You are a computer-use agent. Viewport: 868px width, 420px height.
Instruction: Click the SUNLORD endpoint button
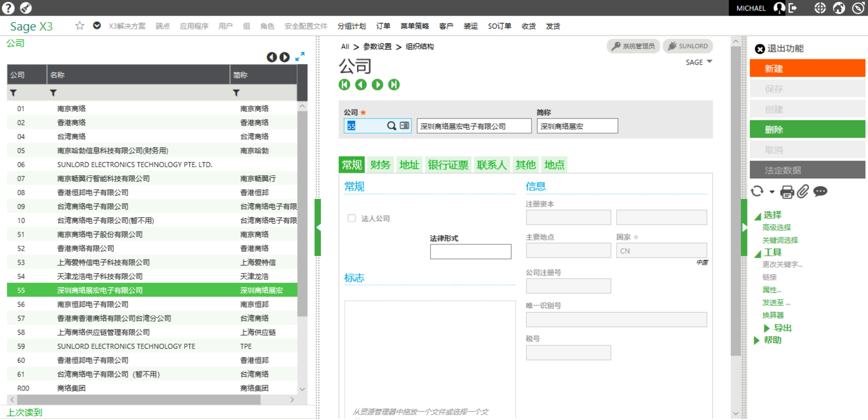[688, 46]
